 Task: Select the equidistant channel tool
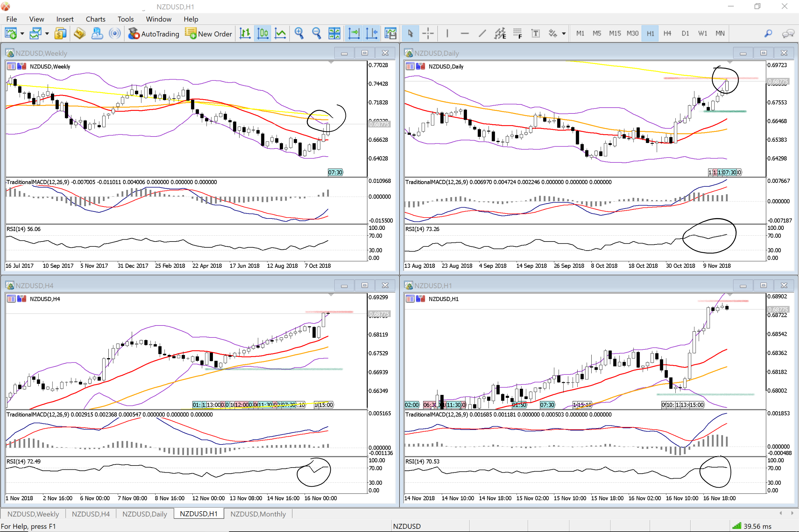tap(500, 33)
